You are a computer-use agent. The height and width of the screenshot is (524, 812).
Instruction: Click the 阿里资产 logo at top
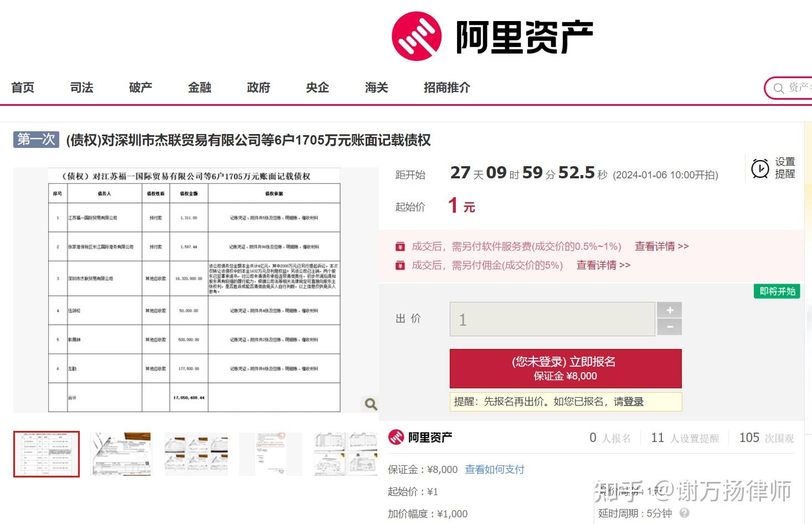[x=492, y=36]
